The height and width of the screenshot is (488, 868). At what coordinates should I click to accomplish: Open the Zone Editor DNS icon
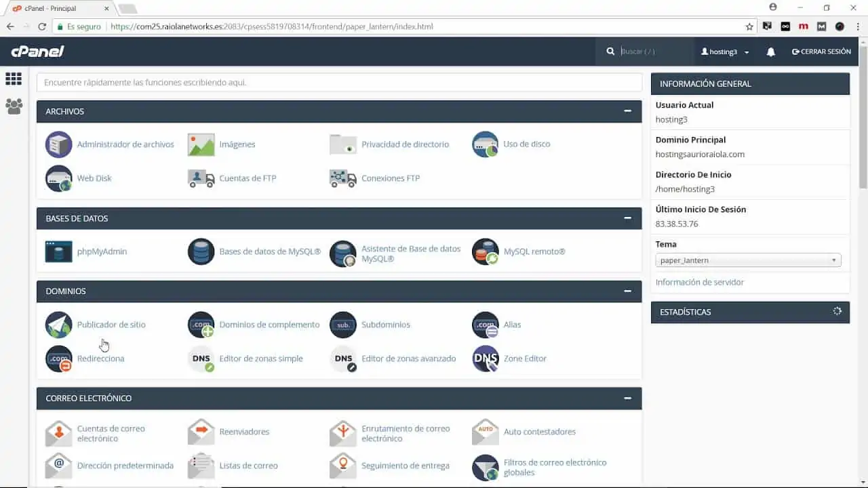point(486,359)
